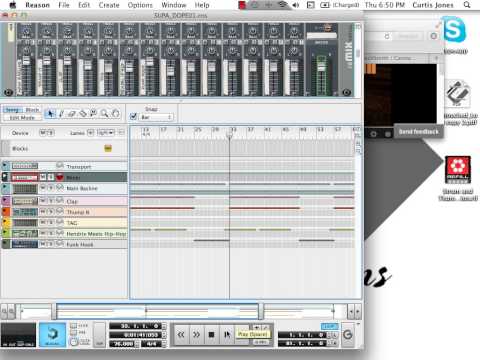Open the Options menu
480x360 pixels.
click(x=140, y=5)
